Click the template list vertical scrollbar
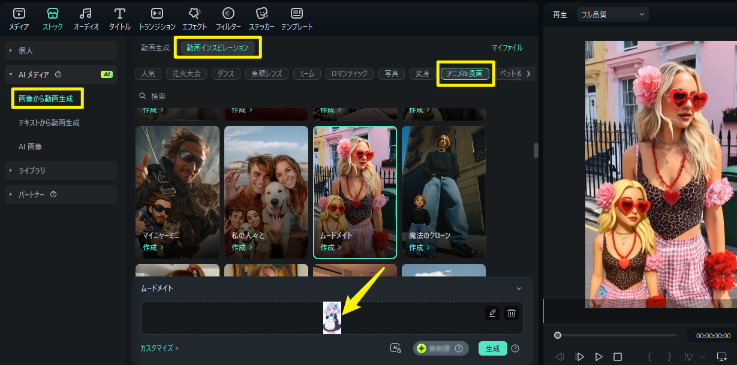The width and height of the screenshot is (737, 365). (535, 151)
